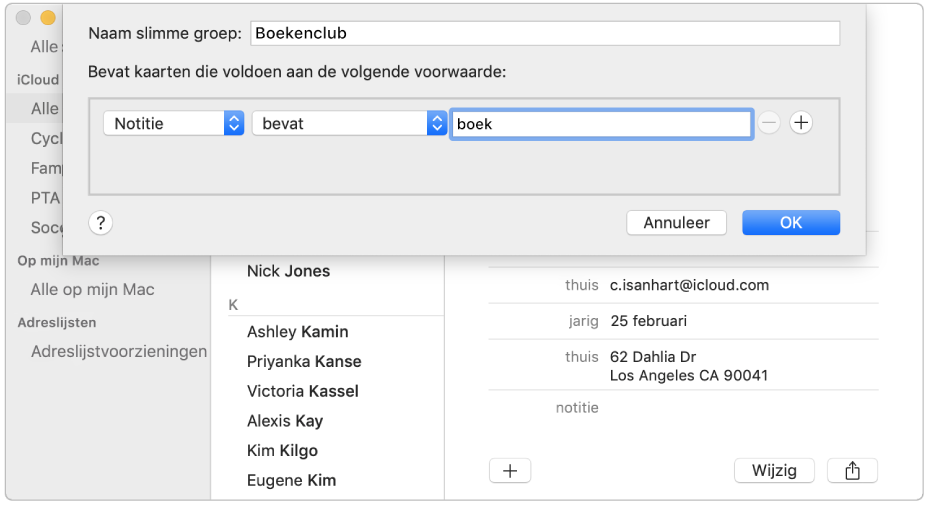
Task: Select contact Priyanka Kanse
Action: (304, 361)
